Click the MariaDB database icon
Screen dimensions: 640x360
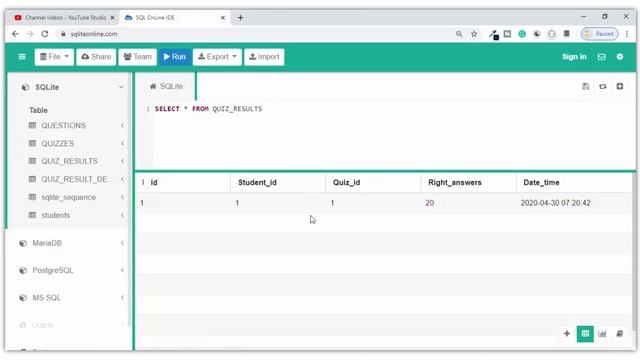pos(23,243)
